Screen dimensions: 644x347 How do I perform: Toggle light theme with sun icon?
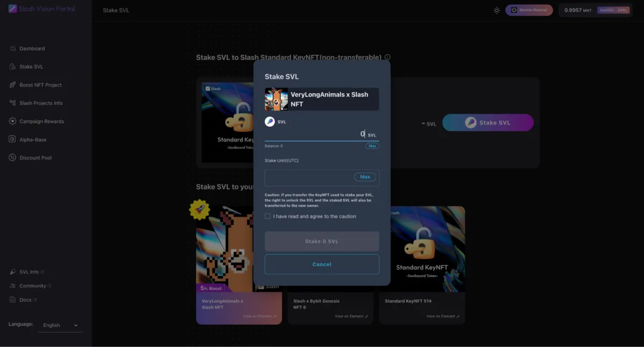pos(497,10)
